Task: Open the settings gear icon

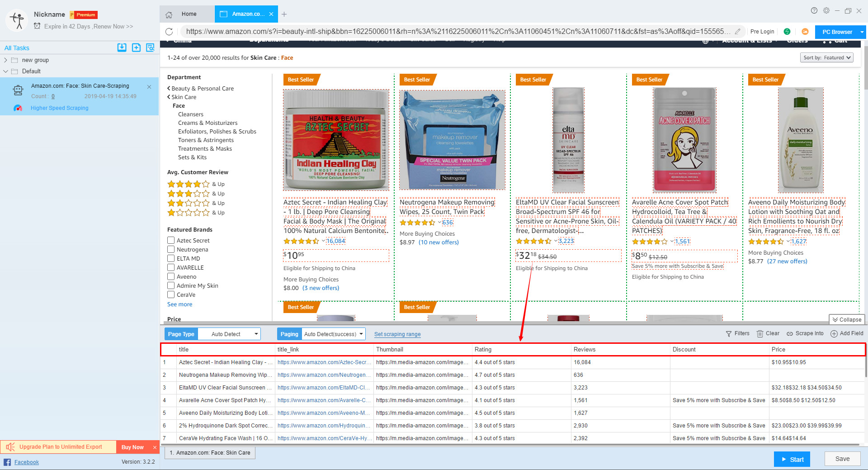Action: coord(826,10)
